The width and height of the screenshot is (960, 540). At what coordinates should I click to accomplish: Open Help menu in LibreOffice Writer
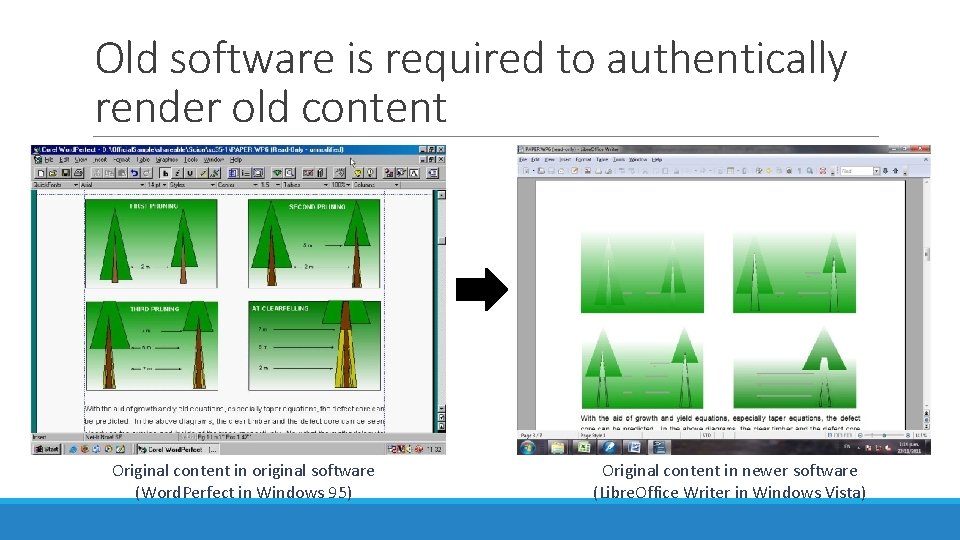[x=657, y=159]
